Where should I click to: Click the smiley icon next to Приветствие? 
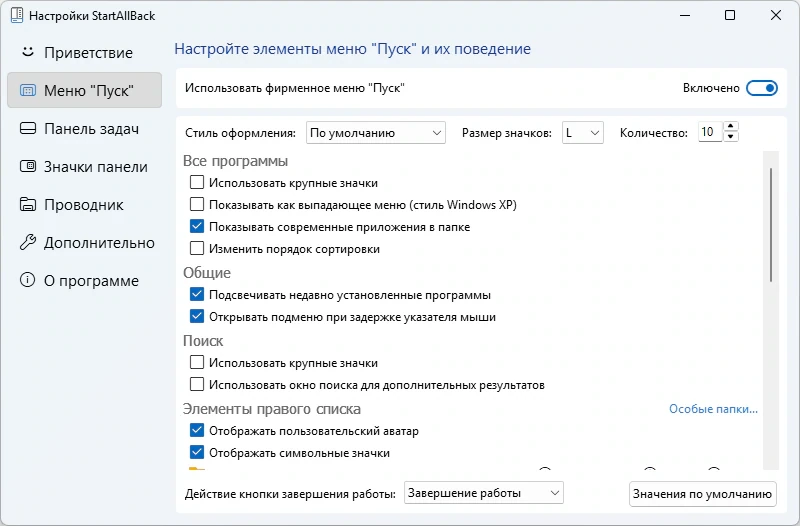coord(28,52)
